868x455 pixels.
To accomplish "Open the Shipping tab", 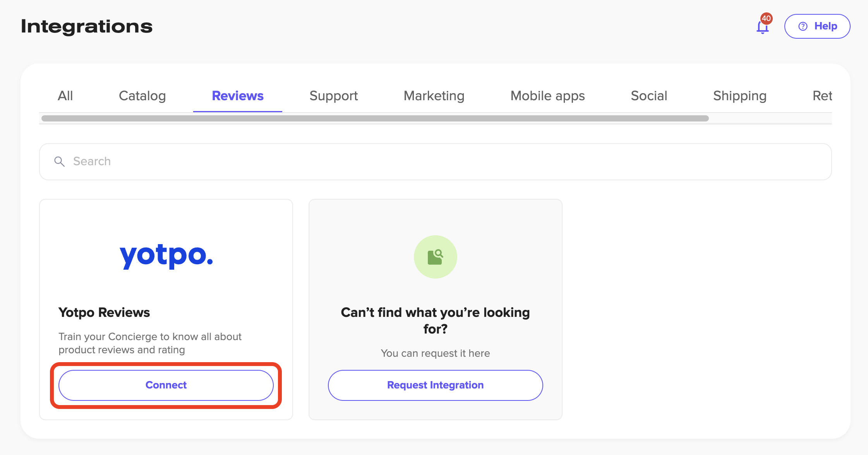I will [739, 96].
